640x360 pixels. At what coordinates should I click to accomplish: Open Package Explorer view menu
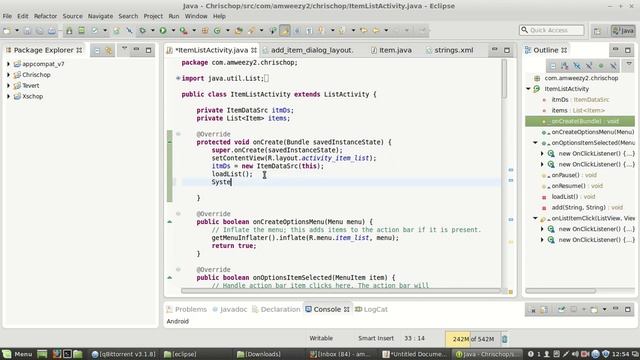click(x=124, y=49)
